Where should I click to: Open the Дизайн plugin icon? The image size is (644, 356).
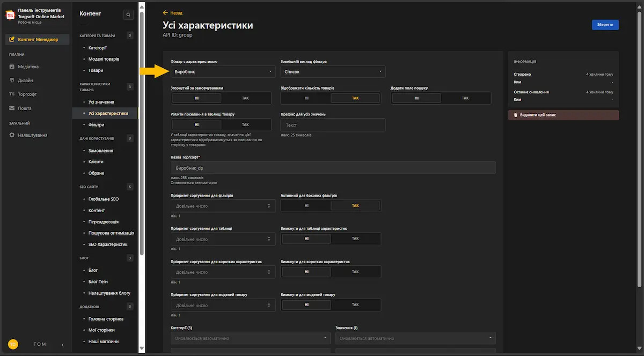12,81
